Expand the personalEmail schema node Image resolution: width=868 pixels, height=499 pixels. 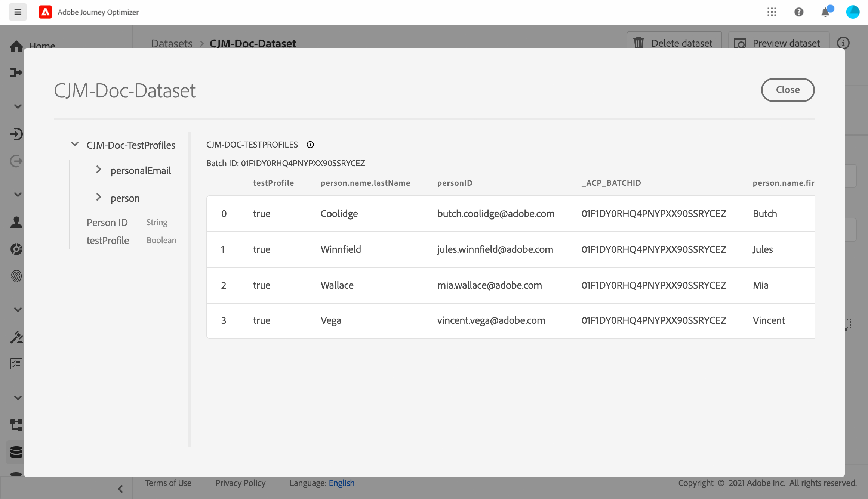(99, 170)
